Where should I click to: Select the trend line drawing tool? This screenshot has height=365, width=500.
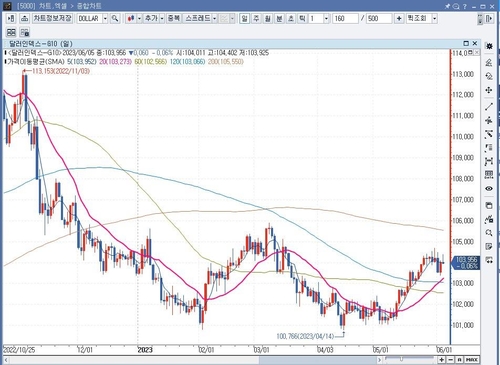pos(489,106)
